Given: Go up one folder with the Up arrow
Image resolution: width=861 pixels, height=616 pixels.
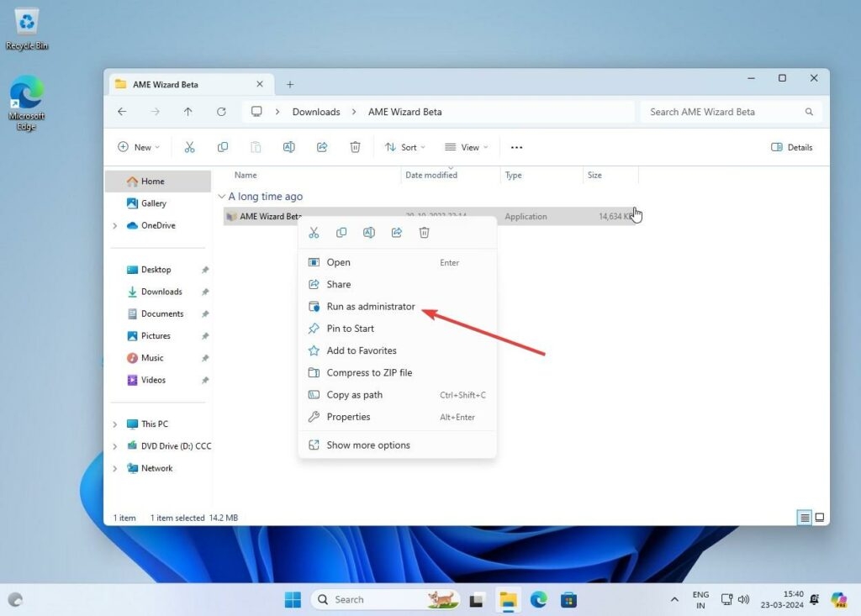Looking at the screenshot, I should (188, 112).
